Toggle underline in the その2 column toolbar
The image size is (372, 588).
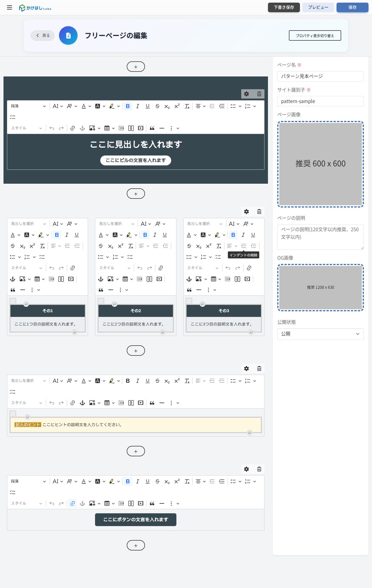(x=165, y=235)
